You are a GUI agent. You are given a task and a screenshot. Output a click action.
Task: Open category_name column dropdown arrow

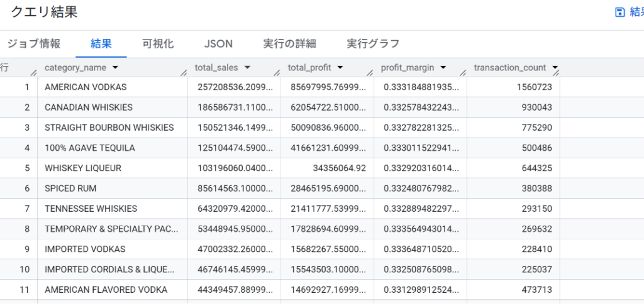click(x=116, y=67)
